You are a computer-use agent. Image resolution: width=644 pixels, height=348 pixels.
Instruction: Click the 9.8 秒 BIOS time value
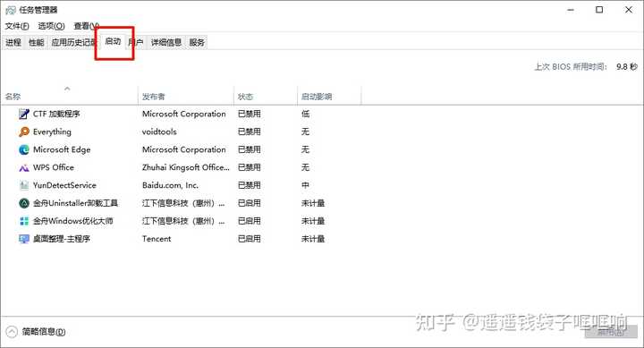click(627, 66)
